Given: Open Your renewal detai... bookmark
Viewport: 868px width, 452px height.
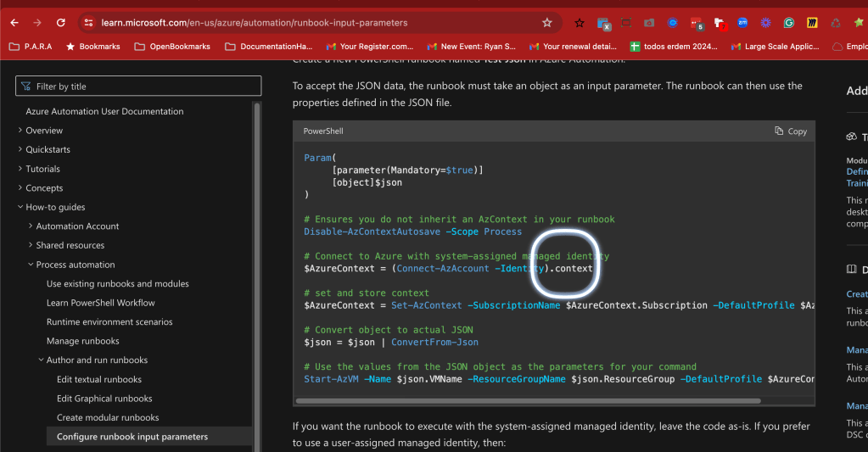Looking at the screenshot, I should tap(573, 47).
